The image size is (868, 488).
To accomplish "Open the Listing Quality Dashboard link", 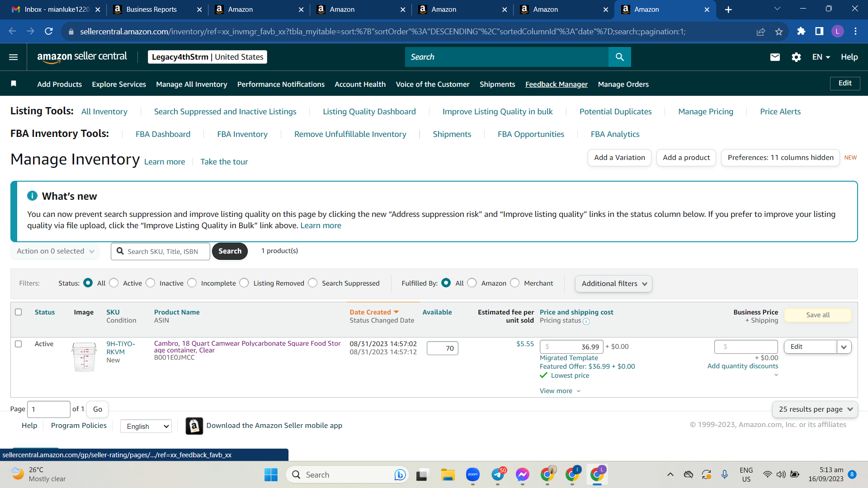I will pos(369,112).
